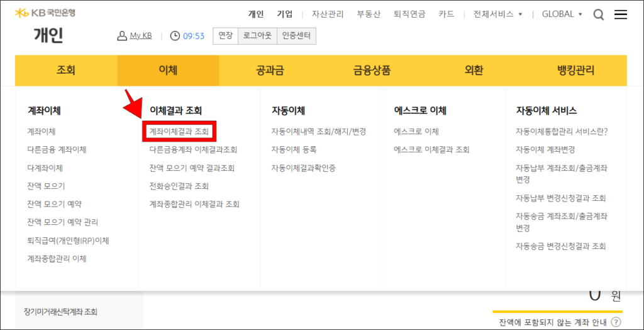Open the 뱅킹관리 main menu tab

point(576,71)
